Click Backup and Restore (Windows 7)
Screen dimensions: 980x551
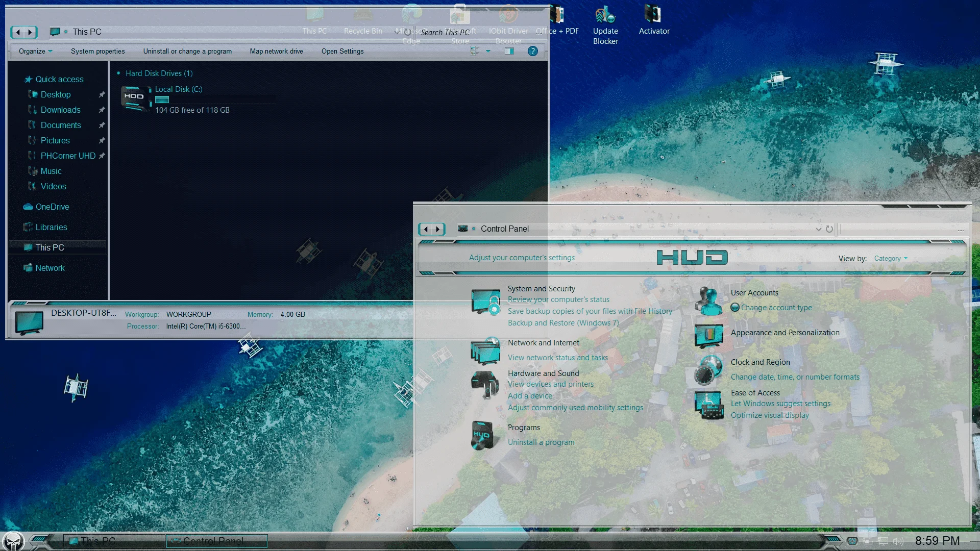(563, 323)
